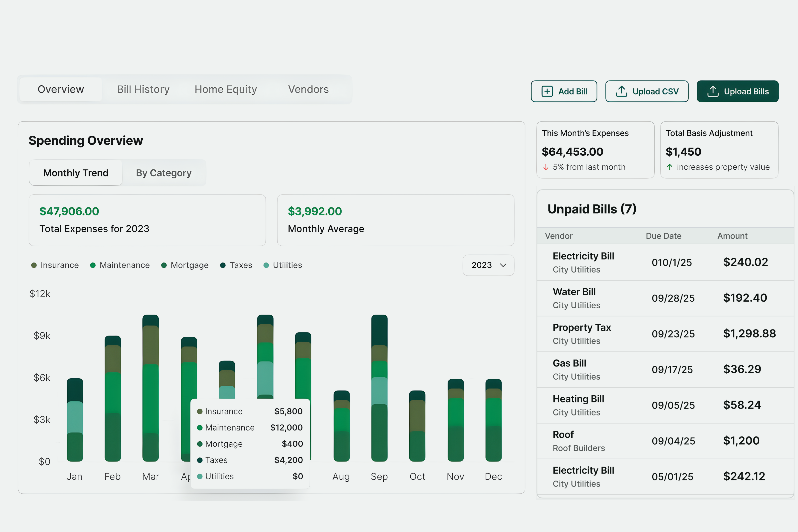Image resolution: width=798 pixels, height=532 pixels.
Task: Open the Home Equity tab
Action: click(x=226, y=89)
